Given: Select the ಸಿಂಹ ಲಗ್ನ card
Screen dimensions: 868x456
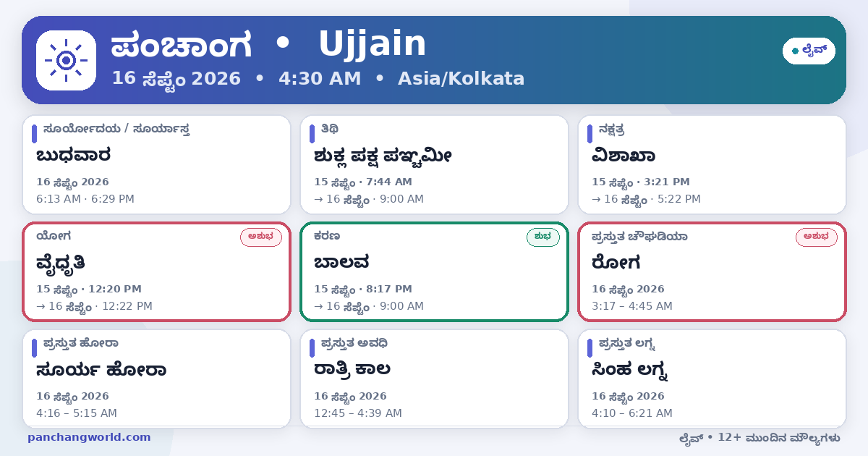Looking at the screenshot, I should click(x=712, y=379).
